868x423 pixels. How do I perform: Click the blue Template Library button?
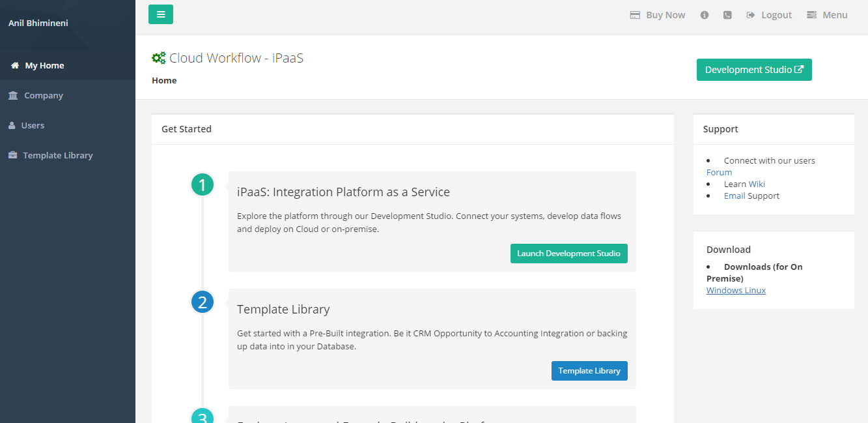coord(589,370)
